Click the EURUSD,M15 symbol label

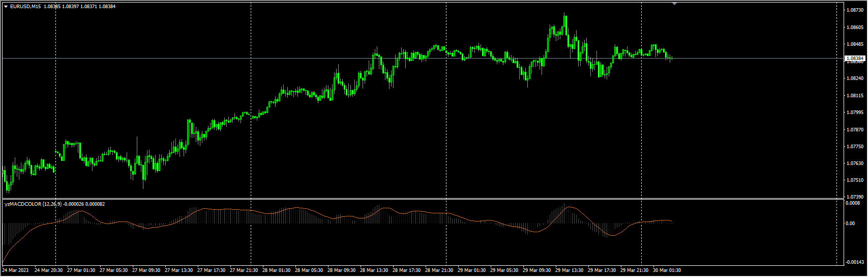(x=25, y=7)
